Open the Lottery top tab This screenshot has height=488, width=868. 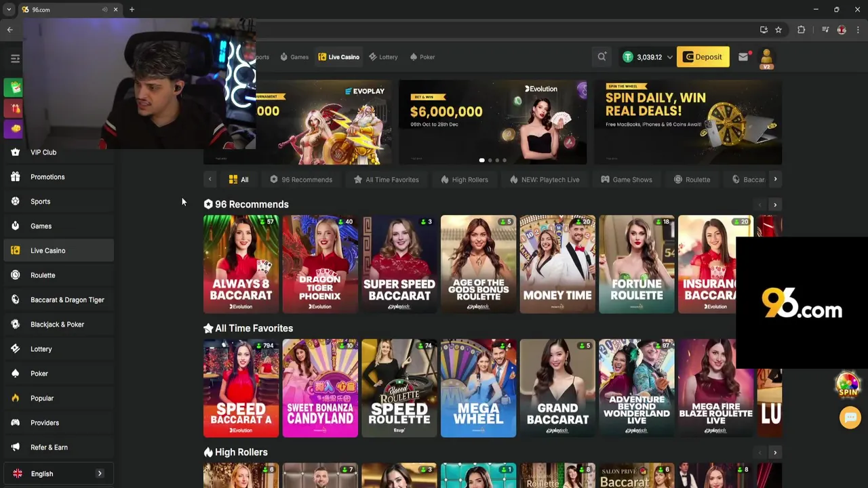pyautogui.click(x=383, y=57)
